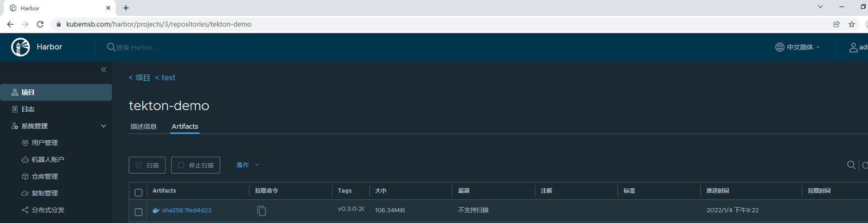Click the 106.34MiB size cell
Screen dimensions: 868x223
[x=390, y=211]
